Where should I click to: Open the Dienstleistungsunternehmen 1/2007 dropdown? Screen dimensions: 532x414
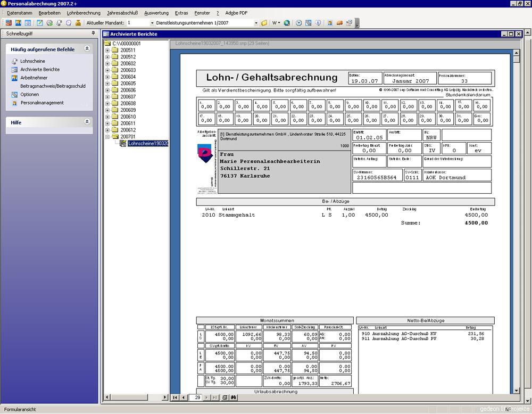click(x=256, y=23)
